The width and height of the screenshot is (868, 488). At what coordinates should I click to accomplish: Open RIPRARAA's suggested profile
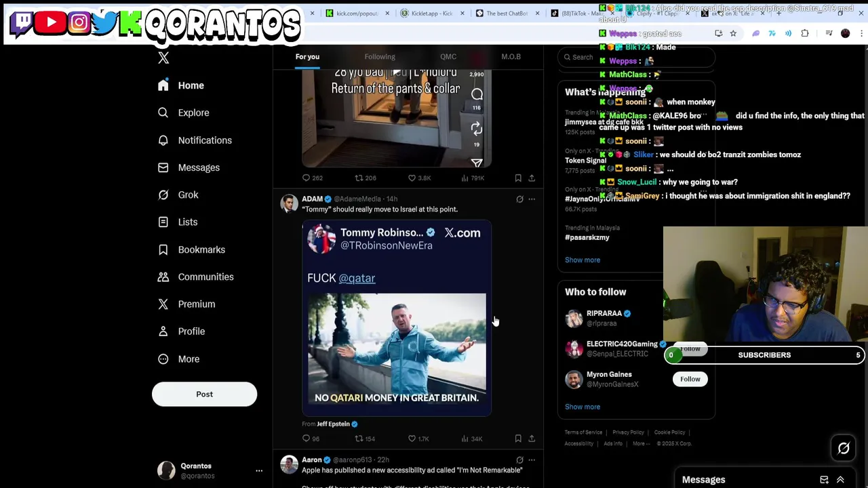pyautogui.click(x=604, y=314)
